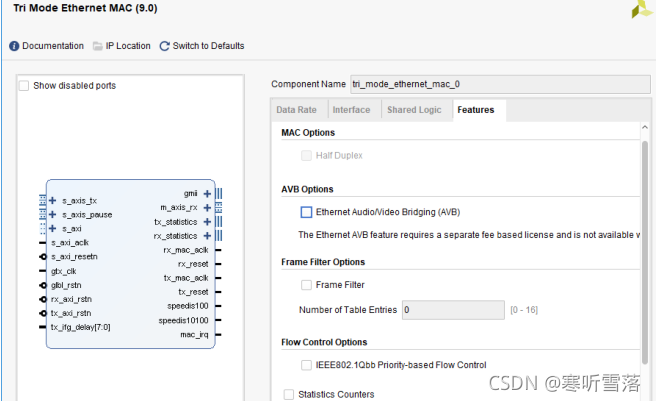656x401 pixels.
Task: Toggle the Statistics Counters checkbox
Action: click(289, 394)
